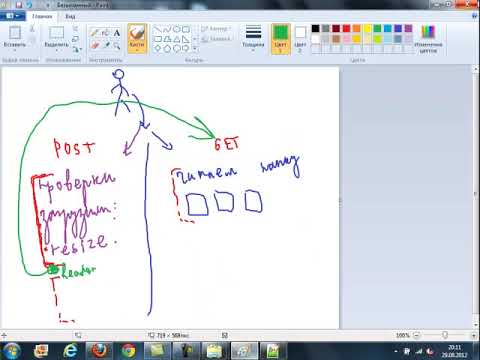Pick the orange color swatch

click(x=357, y=29)
